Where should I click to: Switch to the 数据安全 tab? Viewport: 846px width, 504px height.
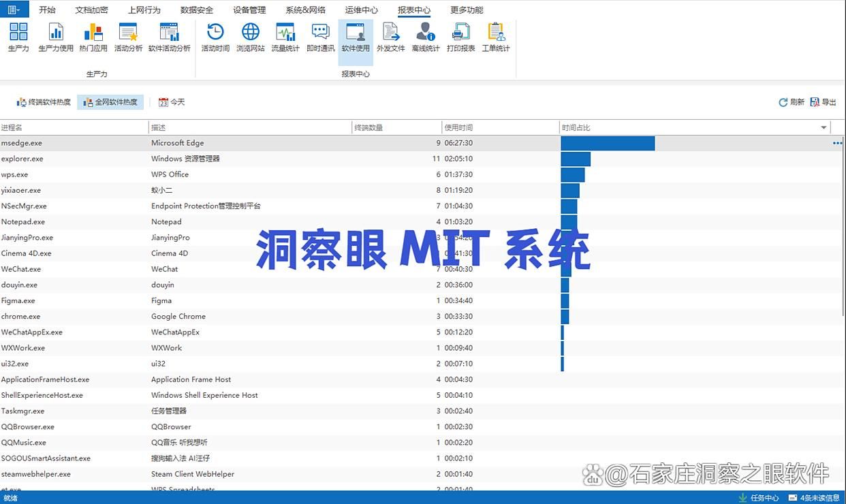click(197, 10)
